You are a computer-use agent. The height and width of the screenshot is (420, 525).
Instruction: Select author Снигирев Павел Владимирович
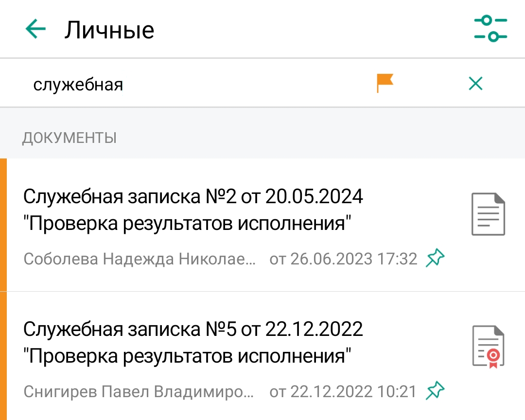point(139,391)
